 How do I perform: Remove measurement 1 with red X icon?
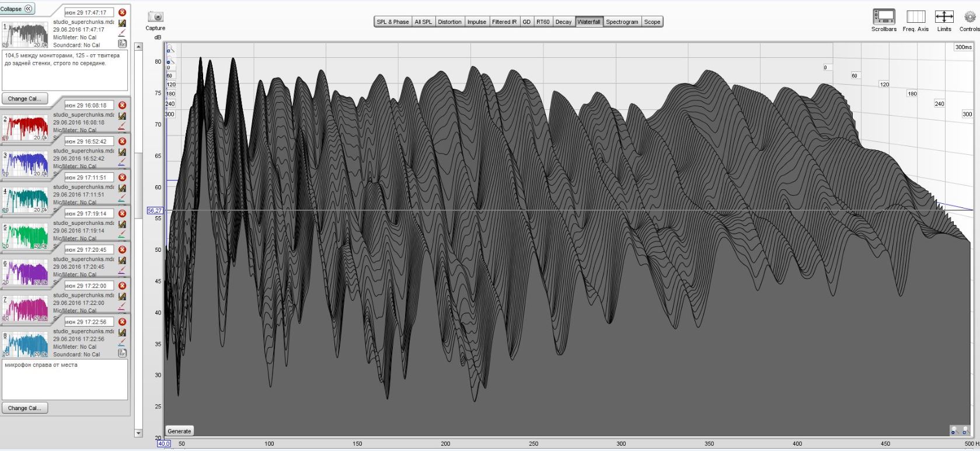122,12
